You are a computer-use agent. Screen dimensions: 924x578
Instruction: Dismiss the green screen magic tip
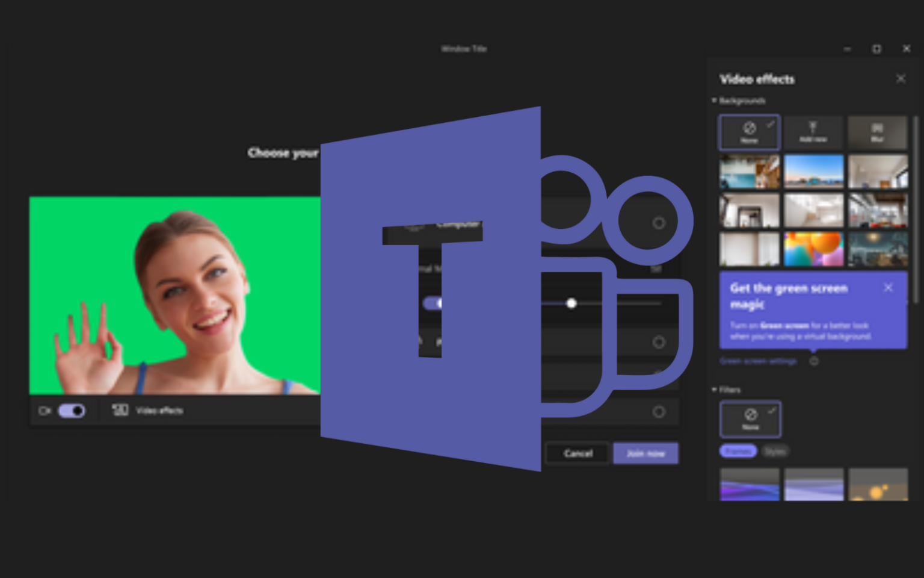[888, 288]
